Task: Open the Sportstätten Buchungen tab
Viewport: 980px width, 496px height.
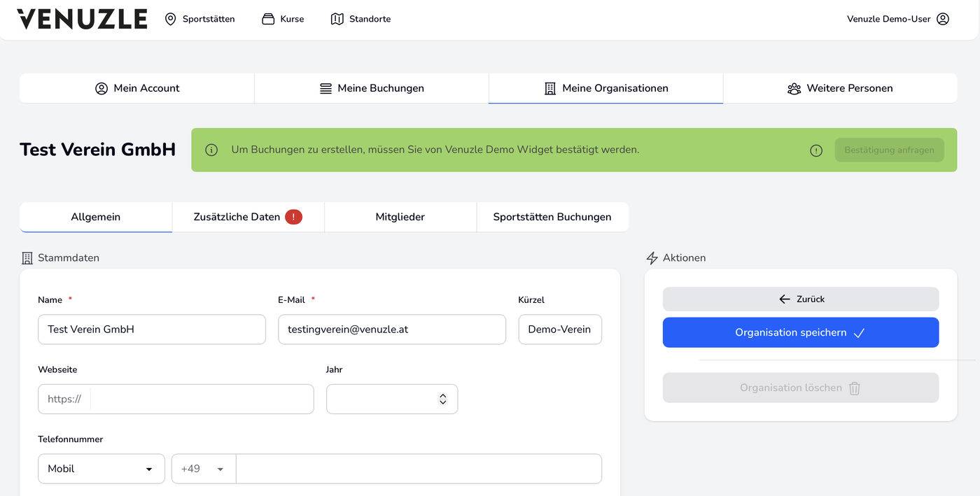Action: [x=552, y=217]
